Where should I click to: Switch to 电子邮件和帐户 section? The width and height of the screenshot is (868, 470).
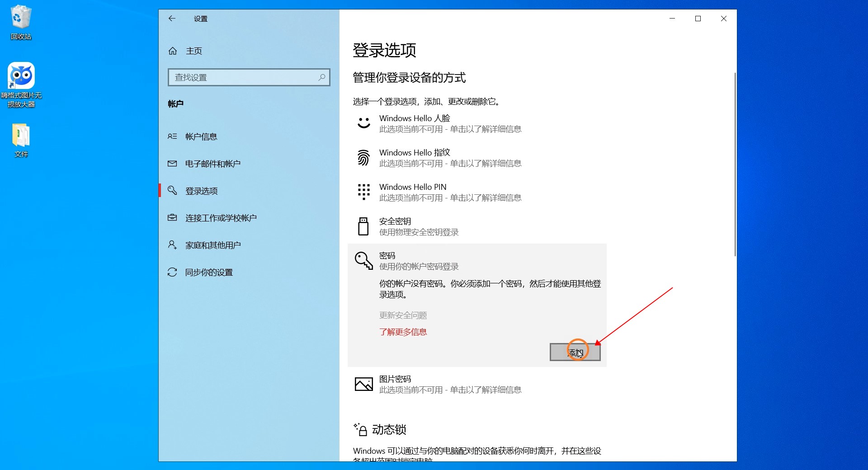tap(212, 164)
